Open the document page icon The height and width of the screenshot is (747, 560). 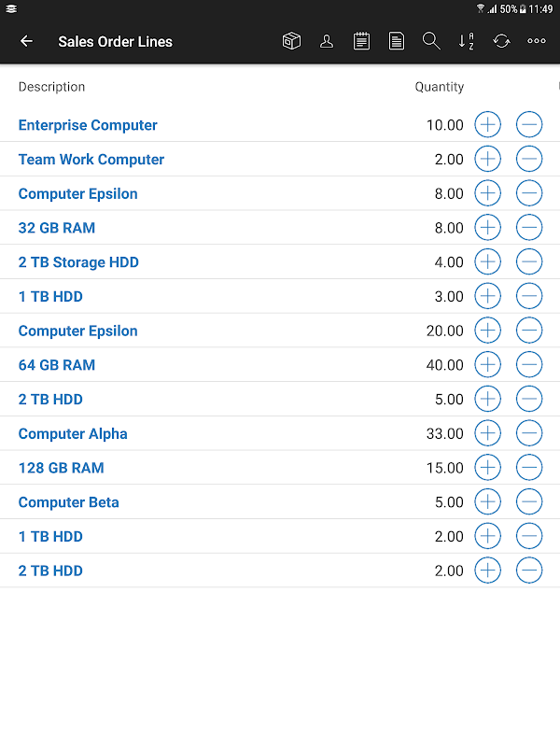(397, 41)
